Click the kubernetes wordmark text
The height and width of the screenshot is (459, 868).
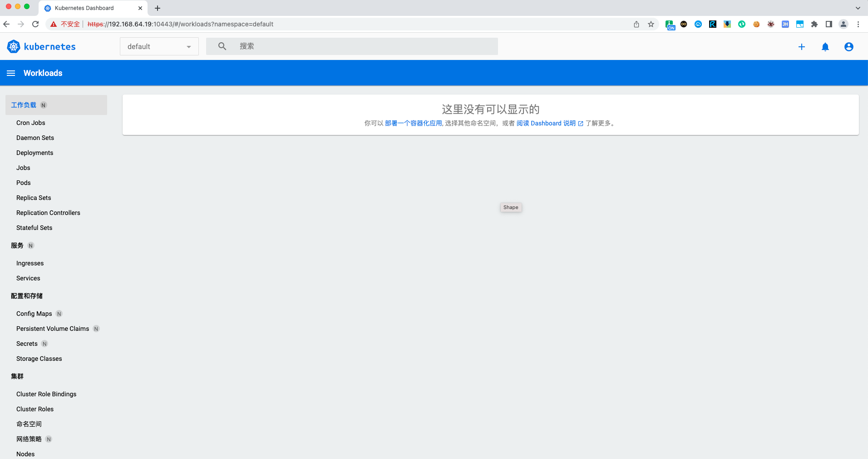(x=49, y=46)
